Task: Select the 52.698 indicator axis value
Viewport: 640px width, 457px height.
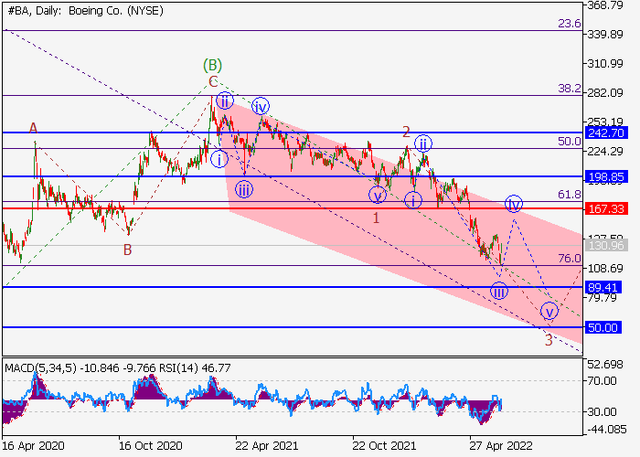Action: (x=606, y=364)
